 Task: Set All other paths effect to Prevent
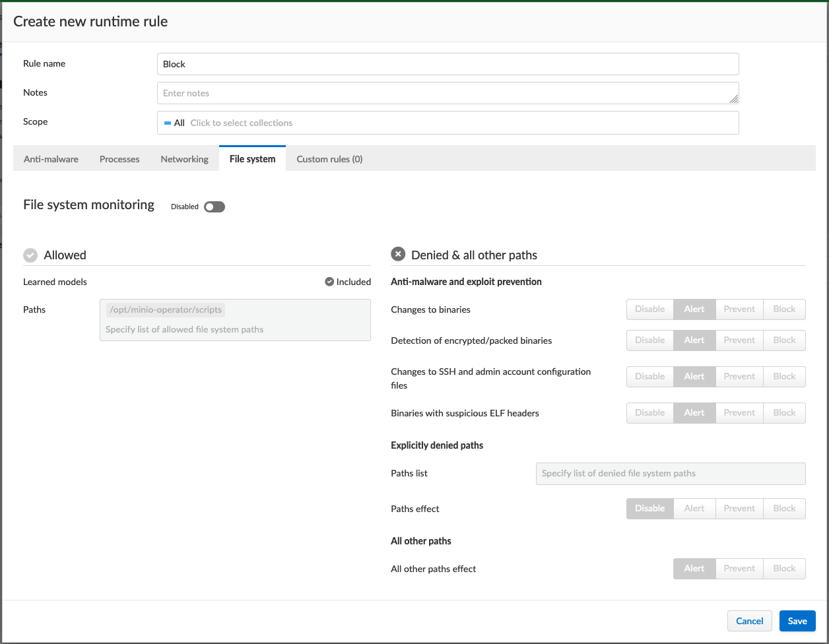[739, 568]
